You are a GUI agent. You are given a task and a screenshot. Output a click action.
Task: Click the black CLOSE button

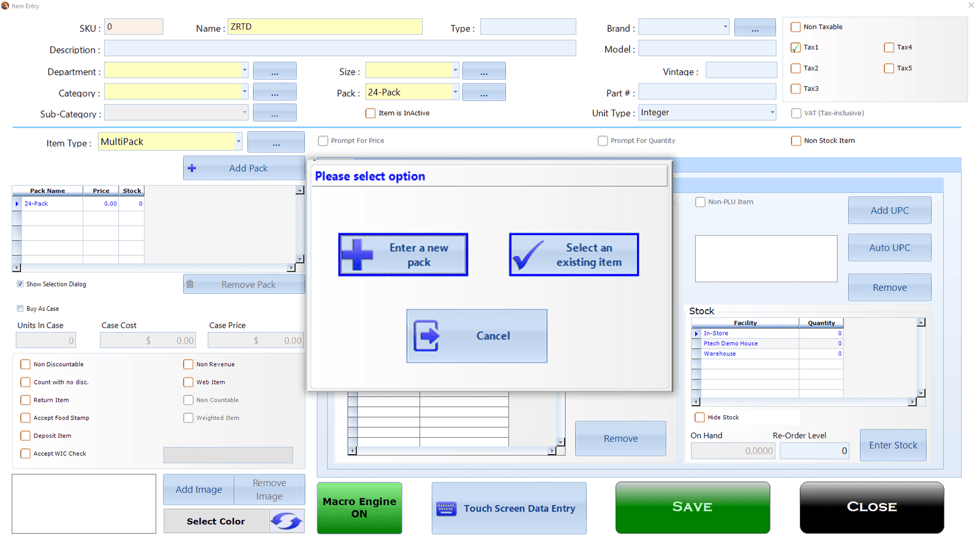(x=872, y=507)
